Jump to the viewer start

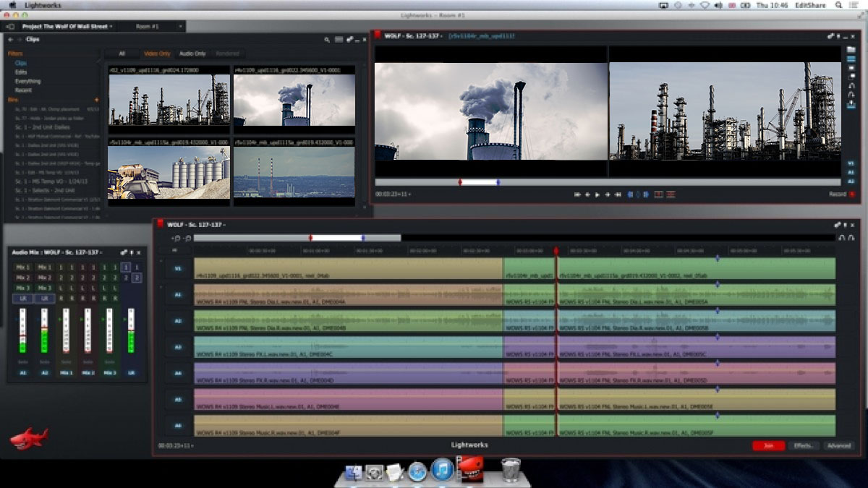coord(577,194)
